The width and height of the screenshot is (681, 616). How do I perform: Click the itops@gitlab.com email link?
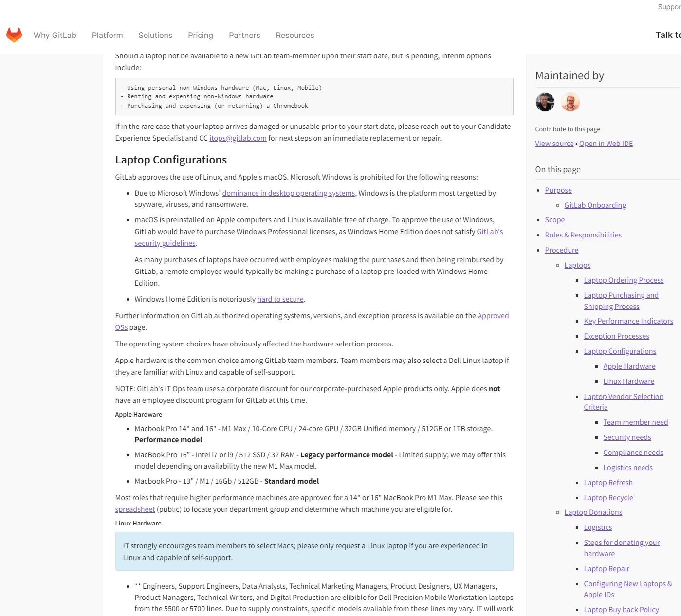point(238,138)
